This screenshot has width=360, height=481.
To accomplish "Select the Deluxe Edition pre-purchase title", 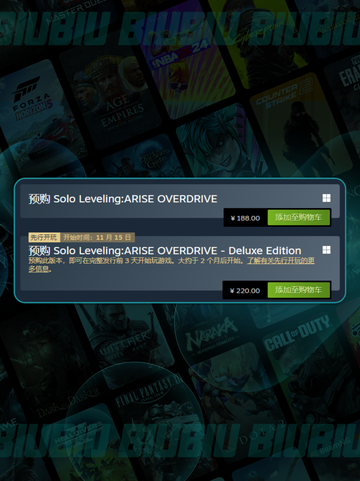I will pyautogui.click(x=165, y=251).
